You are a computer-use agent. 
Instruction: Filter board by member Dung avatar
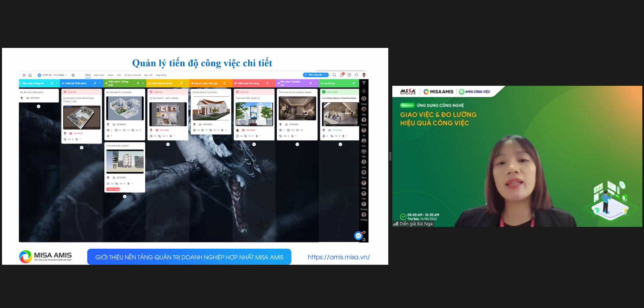click(x=364, y=99)
